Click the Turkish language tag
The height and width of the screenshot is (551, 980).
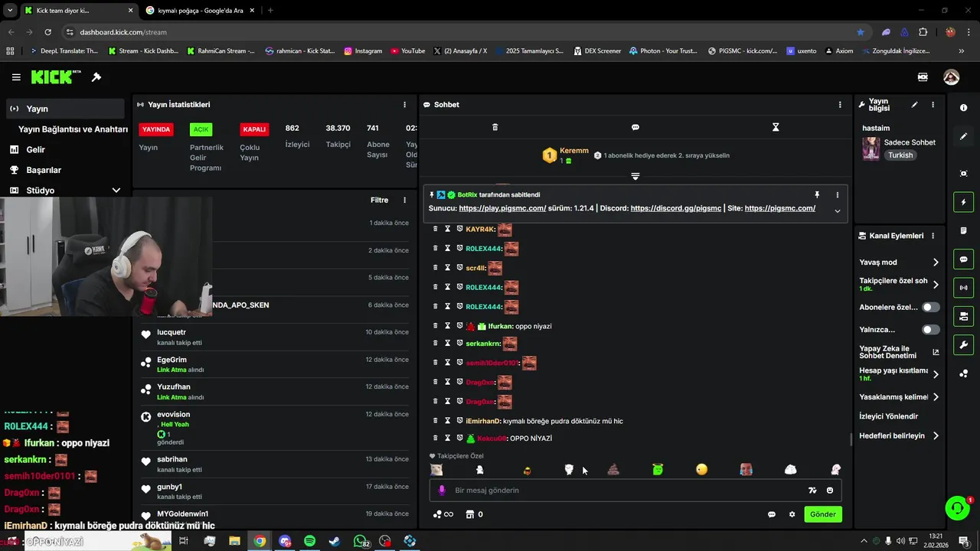[900, 155]
